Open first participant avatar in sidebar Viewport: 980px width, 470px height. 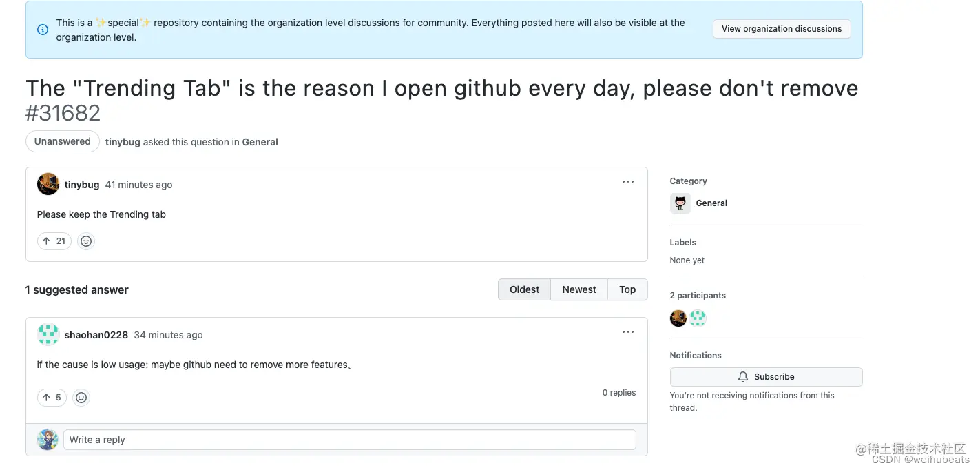(x=678, y=318)
